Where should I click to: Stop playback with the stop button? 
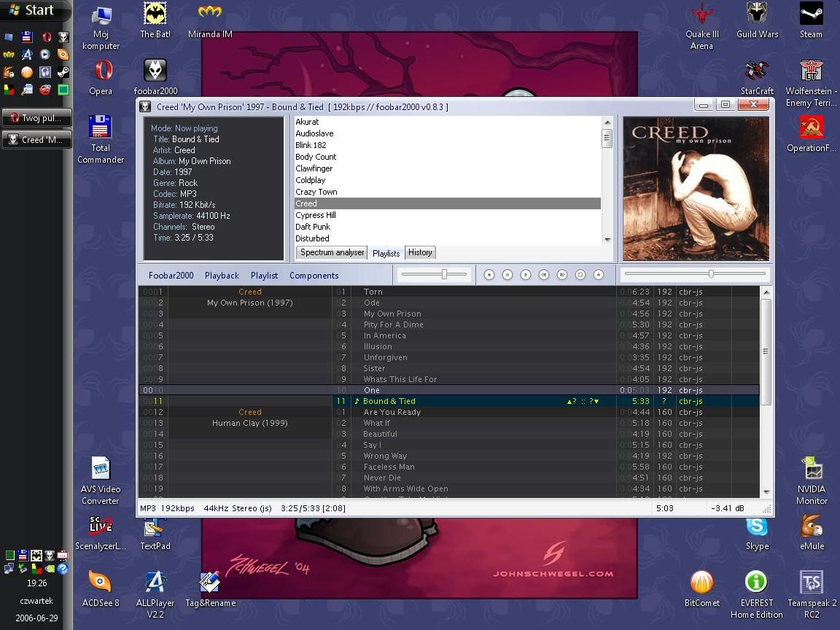[x=489, y=275]
